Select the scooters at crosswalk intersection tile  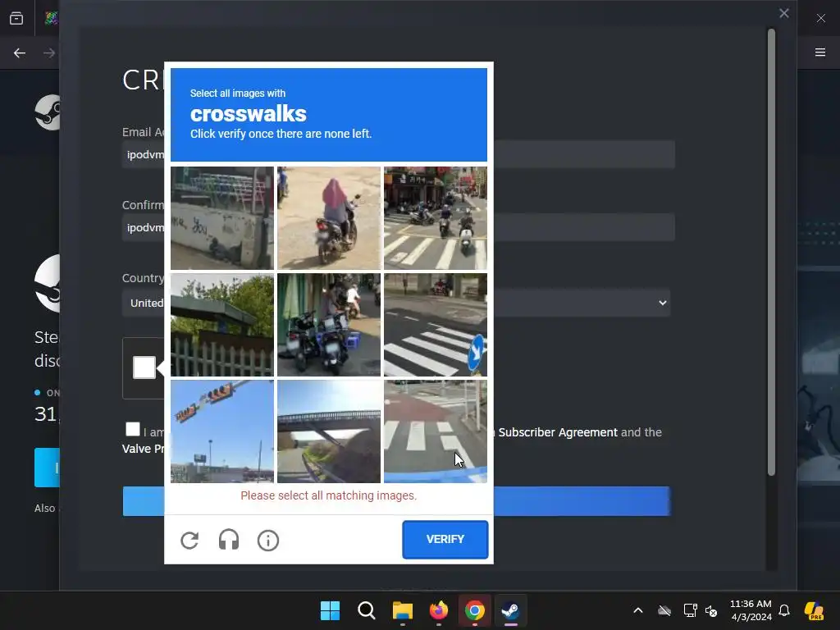[x=436, y=218]
